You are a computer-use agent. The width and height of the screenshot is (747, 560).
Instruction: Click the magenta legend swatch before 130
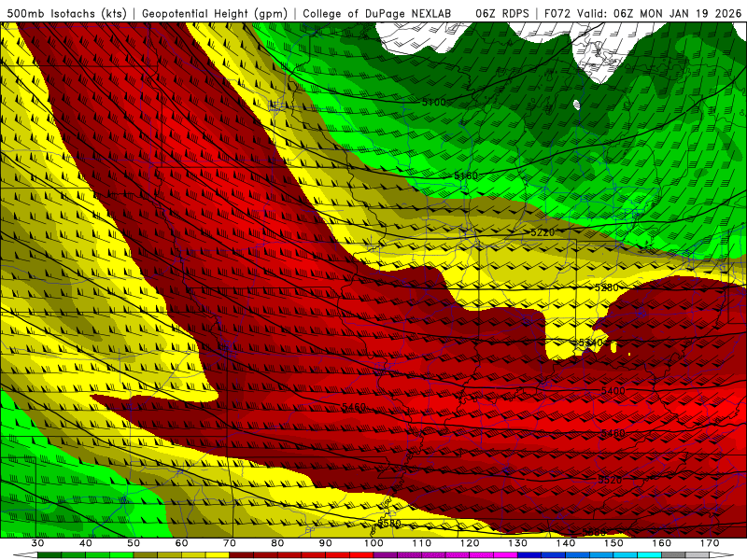point(505,554)
